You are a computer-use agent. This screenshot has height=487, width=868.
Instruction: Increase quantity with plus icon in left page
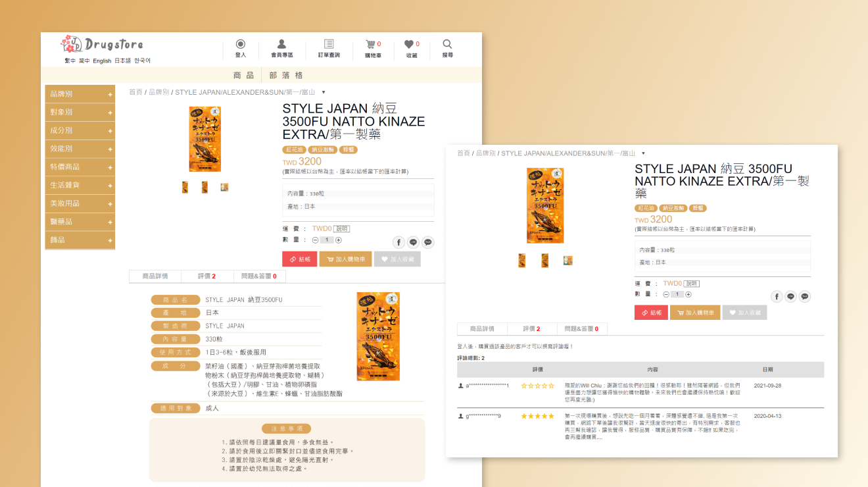pos(339,240)
